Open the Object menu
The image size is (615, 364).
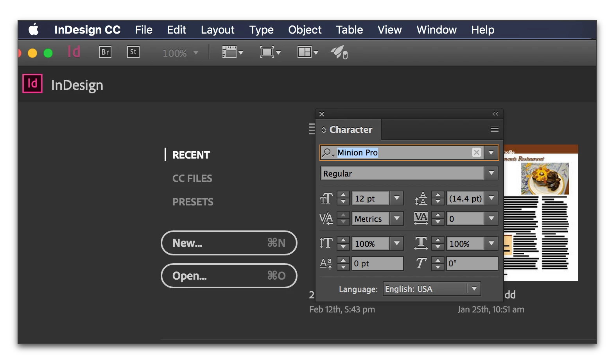[305, 30]
